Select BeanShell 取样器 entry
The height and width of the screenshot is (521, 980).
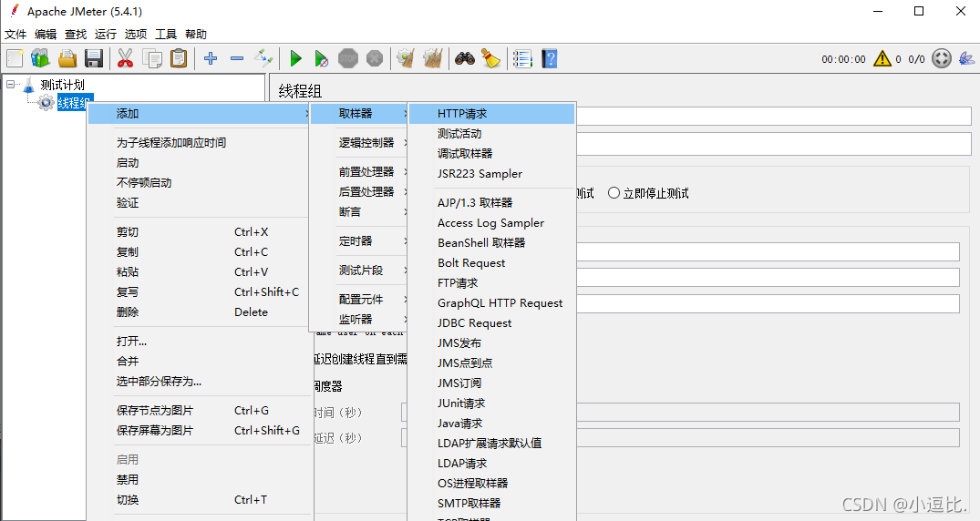[491, 242]
